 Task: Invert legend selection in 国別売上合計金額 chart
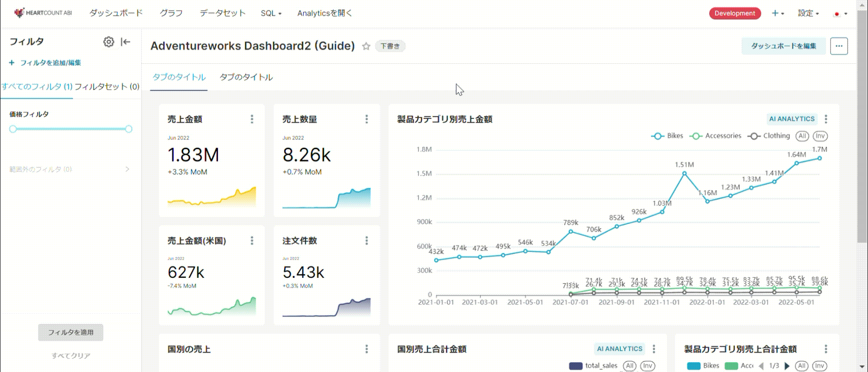click(648, 366)
